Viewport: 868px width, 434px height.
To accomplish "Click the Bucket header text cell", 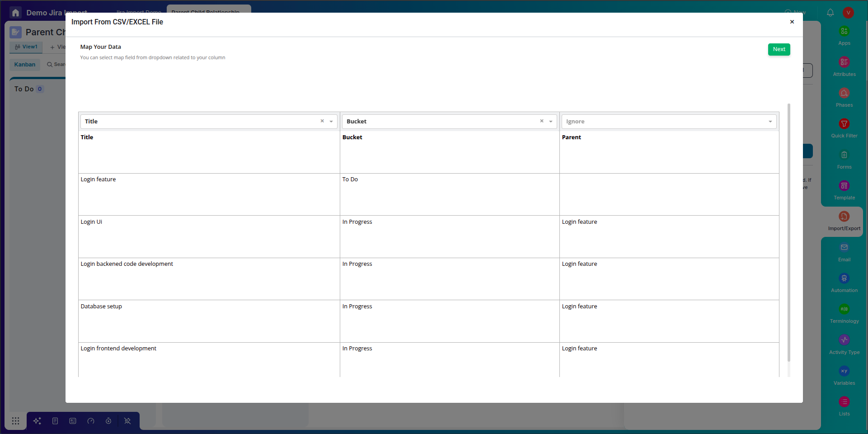I will pyautogui.click(x=450, y=152).
